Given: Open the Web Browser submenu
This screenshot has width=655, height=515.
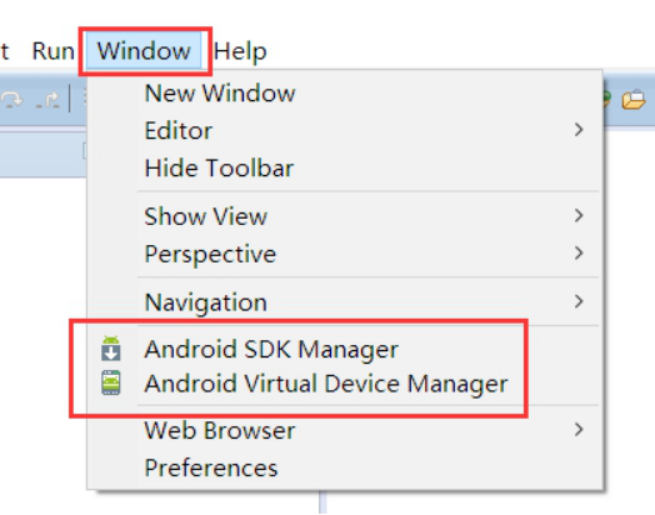Looking at the screenshot, I should 345,430.
